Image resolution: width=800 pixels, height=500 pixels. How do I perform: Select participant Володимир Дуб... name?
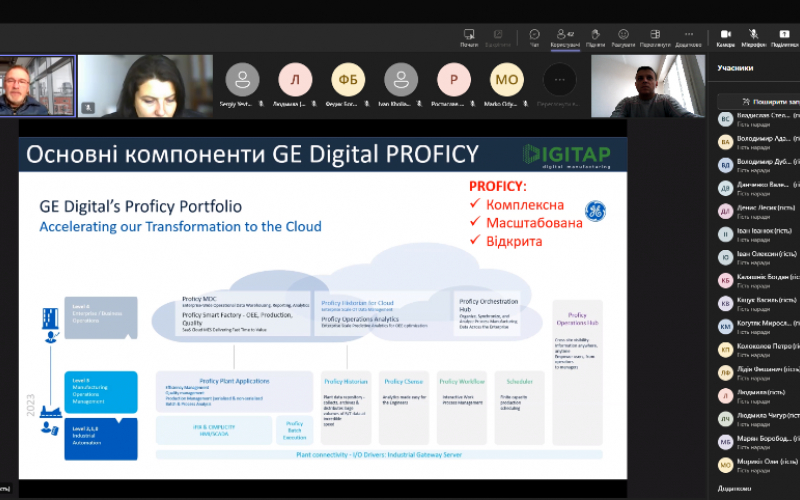(x=763, y=161)
